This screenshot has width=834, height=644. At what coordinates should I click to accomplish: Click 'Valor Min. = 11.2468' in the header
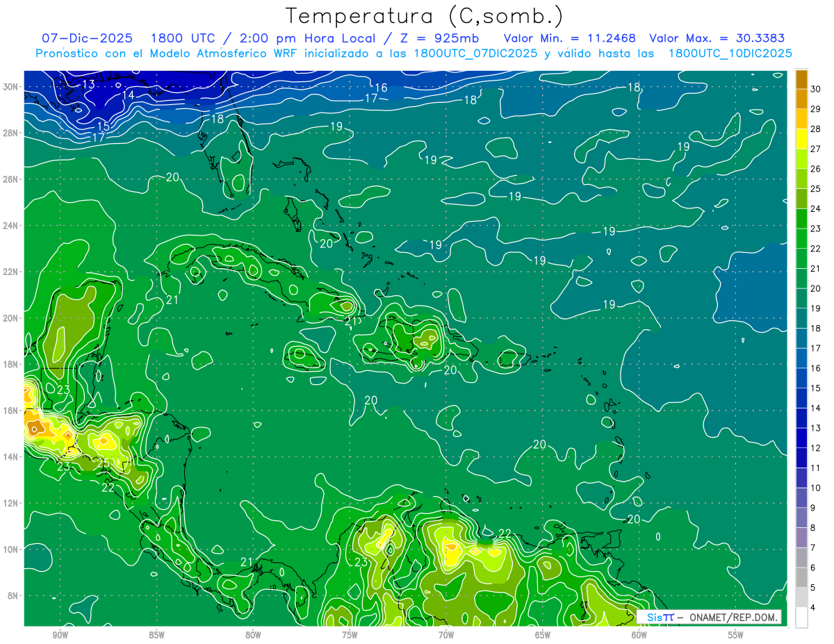[x=570, y=38]
